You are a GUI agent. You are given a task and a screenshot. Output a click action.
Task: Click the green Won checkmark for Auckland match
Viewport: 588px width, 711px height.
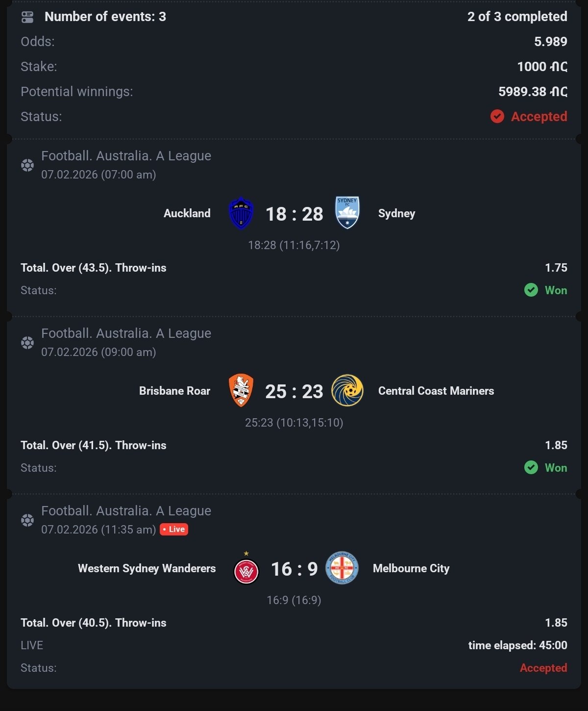[x=531, y=290]
